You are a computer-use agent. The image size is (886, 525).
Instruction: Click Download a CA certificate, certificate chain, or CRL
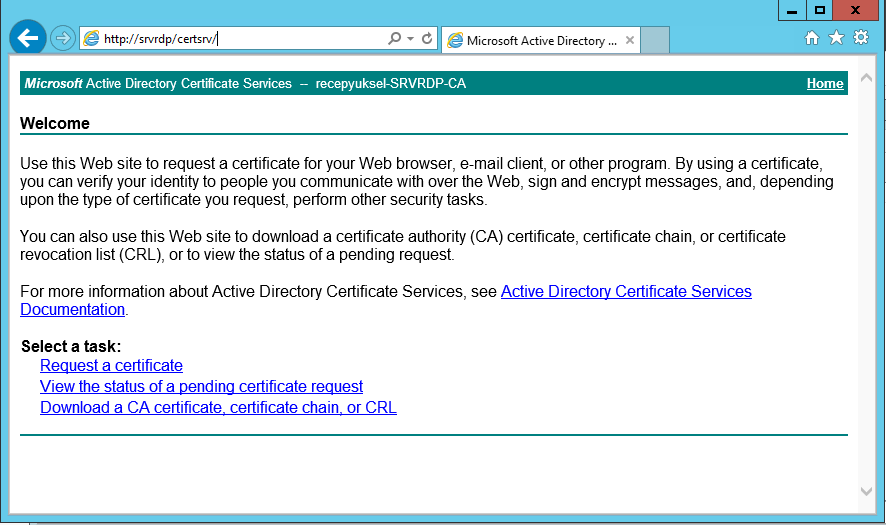(218, 407)
